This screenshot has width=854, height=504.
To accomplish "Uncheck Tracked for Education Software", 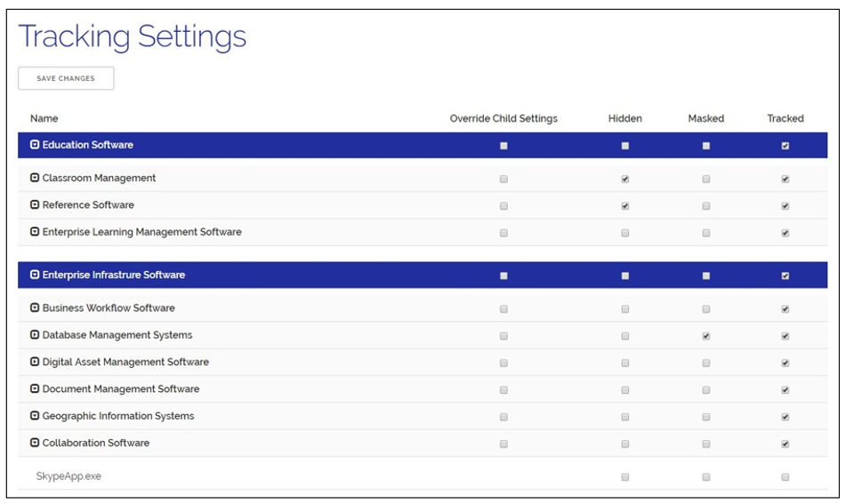I will [786, 146].
